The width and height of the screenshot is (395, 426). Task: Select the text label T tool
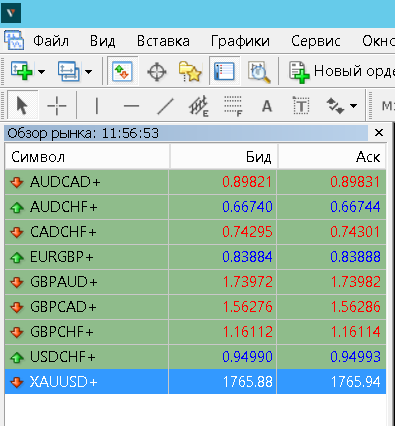pyautogui.click(x=301, y=106)
